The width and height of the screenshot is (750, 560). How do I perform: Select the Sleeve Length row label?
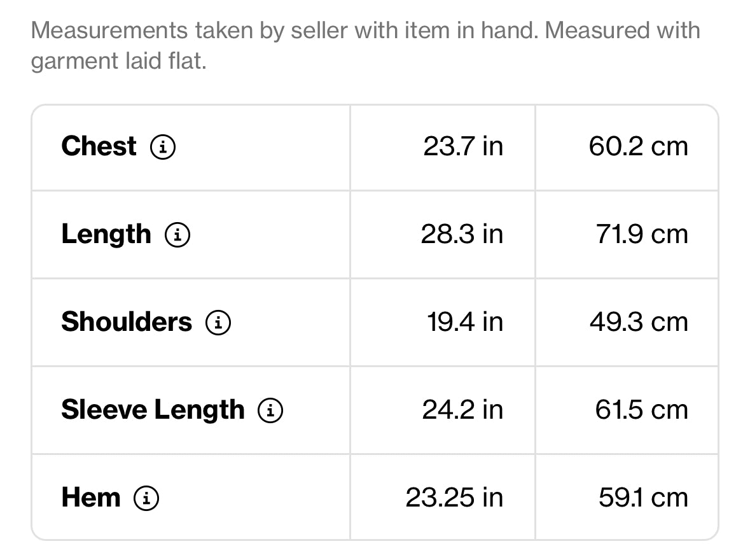[153, 410]
